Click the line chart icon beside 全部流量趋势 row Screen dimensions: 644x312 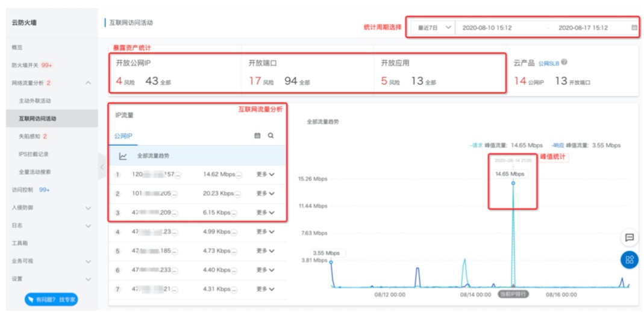click(x=123, y=156)
